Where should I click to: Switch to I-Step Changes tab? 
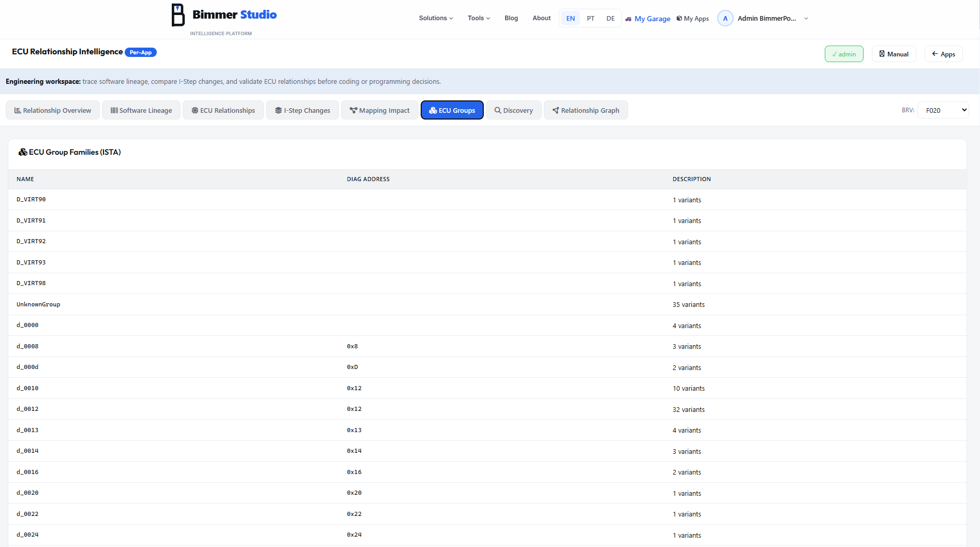[302, 110]
